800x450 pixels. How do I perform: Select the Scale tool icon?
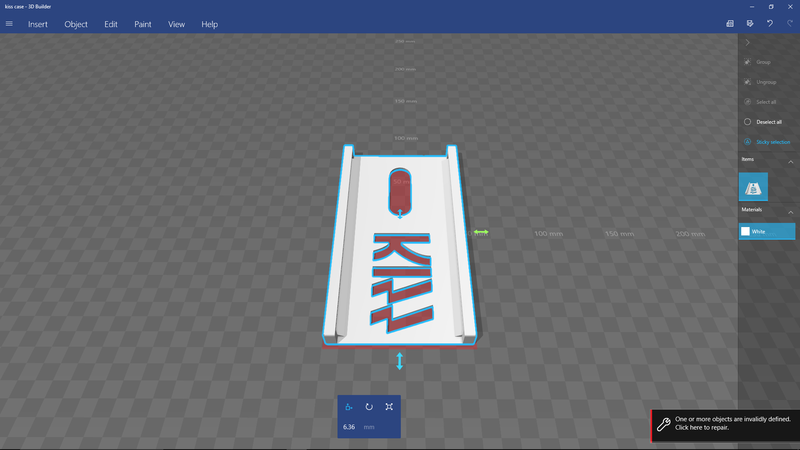[389, 407]
